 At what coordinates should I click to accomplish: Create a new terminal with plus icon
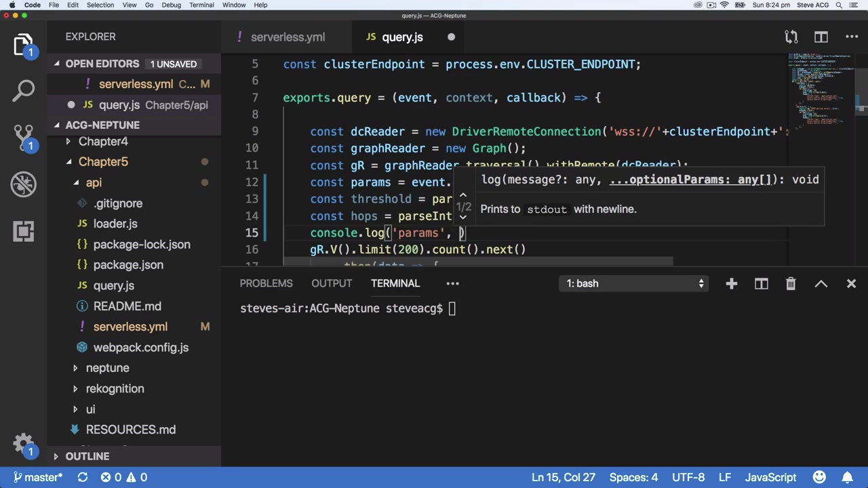731,283
